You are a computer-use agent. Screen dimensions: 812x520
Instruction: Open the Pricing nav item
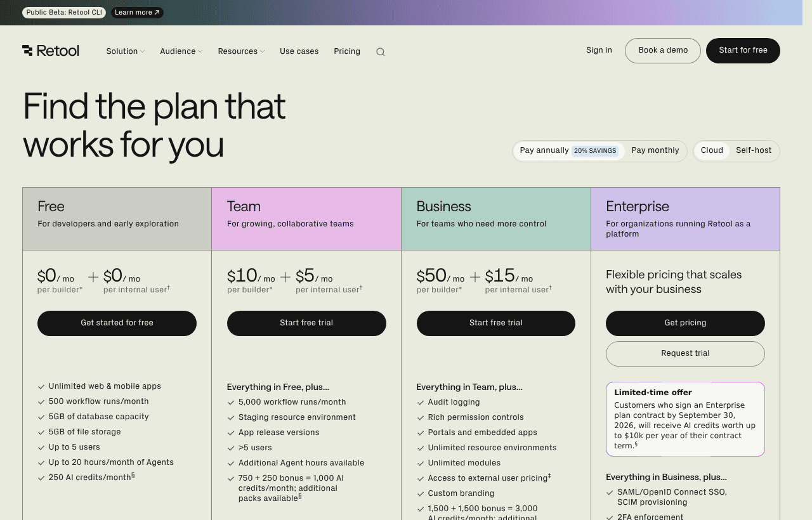pos(347,51)
